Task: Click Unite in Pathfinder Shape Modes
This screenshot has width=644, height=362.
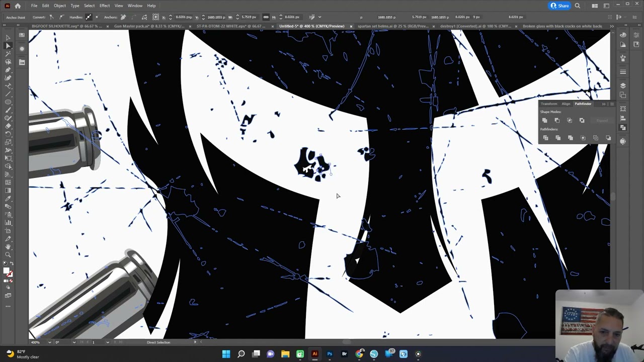Action: point(544,121)
